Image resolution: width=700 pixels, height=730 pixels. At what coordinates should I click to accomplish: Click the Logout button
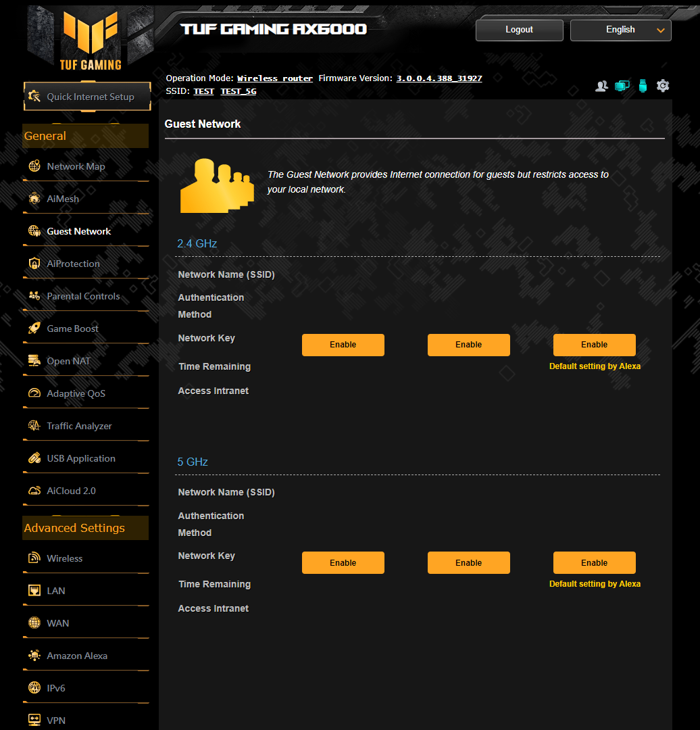point(519,30)
